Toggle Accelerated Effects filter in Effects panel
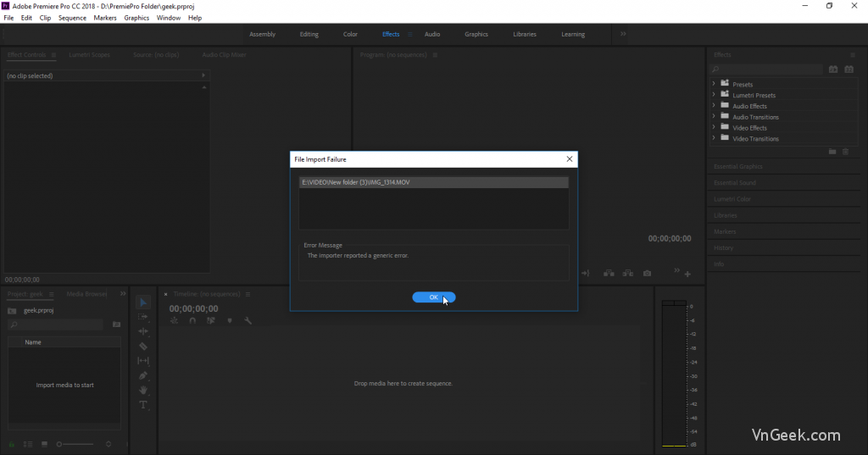This screenshot has height=455, width=868. point(833,69)
